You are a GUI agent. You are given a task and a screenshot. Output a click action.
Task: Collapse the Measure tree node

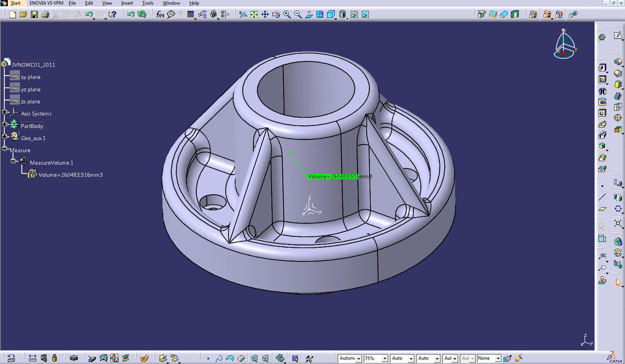point(5,148)
